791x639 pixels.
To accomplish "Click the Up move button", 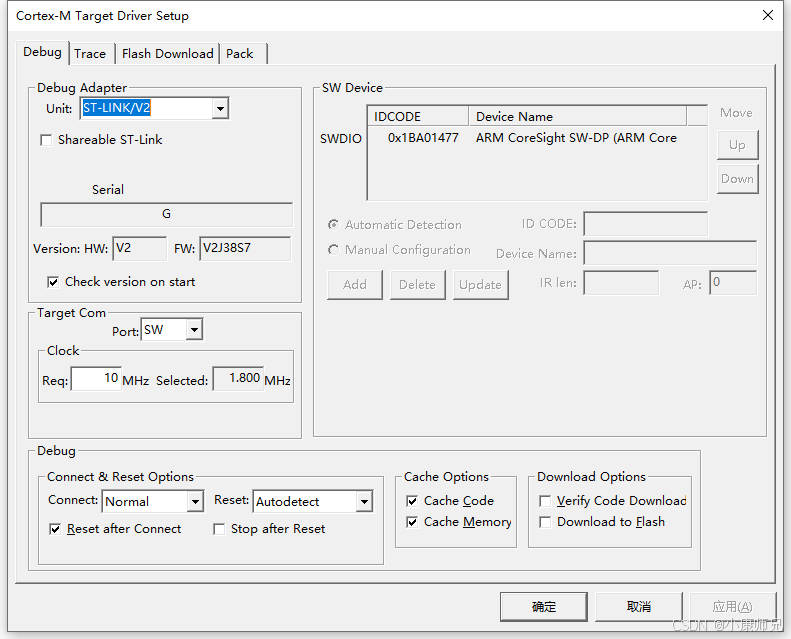I will [x=738, y=145].
